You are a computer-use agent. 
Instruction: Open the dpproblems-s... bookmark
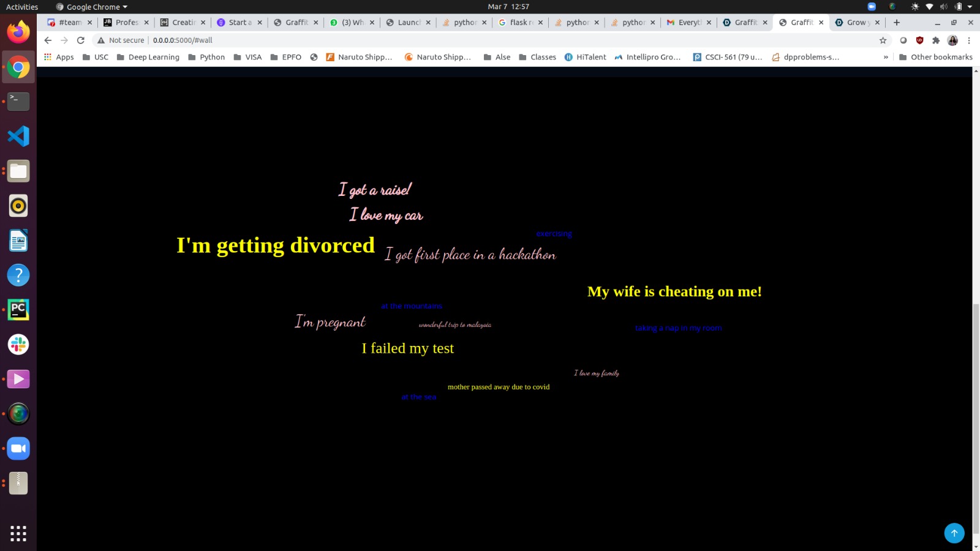(805, 57)
